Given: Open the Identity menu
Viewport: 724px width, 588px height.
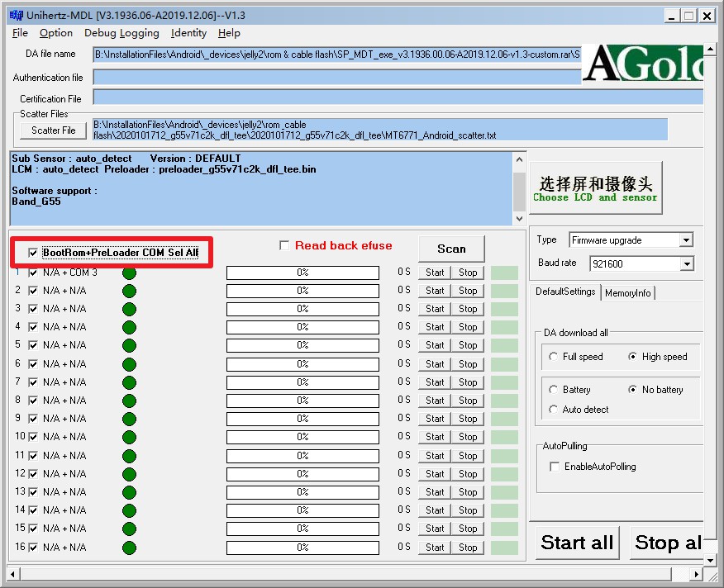Looking at the screenshot, I should click(x=188, y=33).
